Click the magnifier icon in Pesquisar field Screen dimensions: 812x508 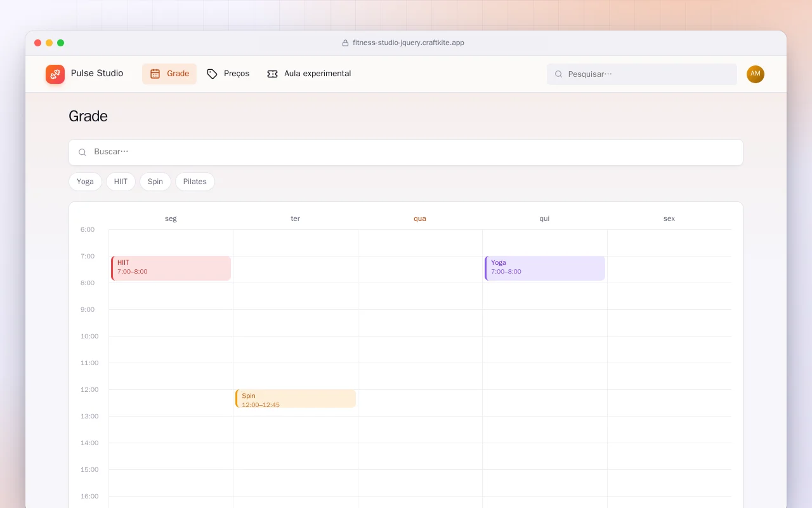[x=559, y=74]
